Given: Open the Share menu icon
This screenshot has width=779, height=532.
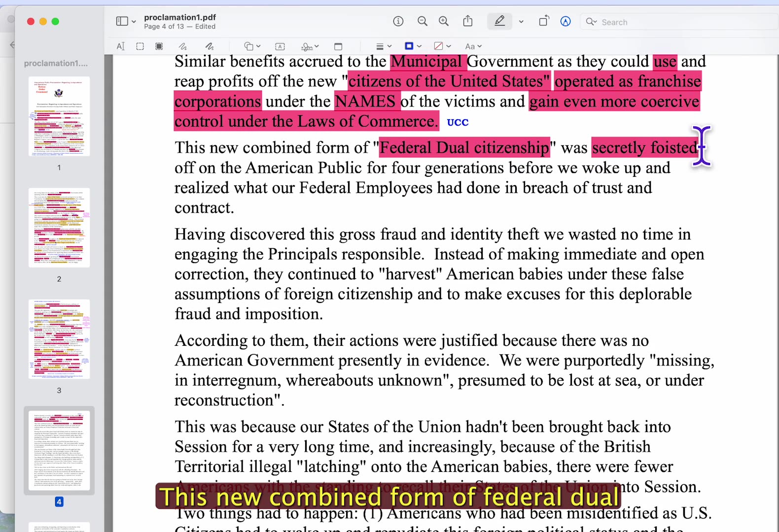Looking at the screenshot, I should pos(468,21).
